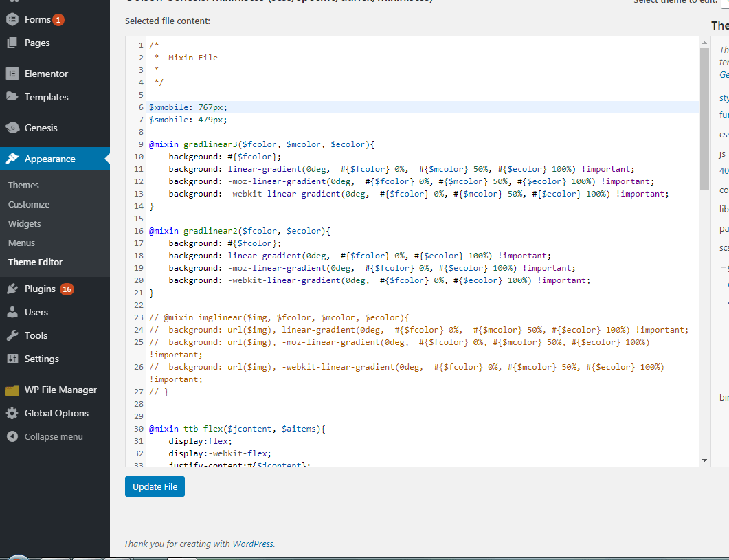Viewport: 729px width, 560px height.
Task: Click the Appearance paintbrush icon
Action: click(12, 159)
